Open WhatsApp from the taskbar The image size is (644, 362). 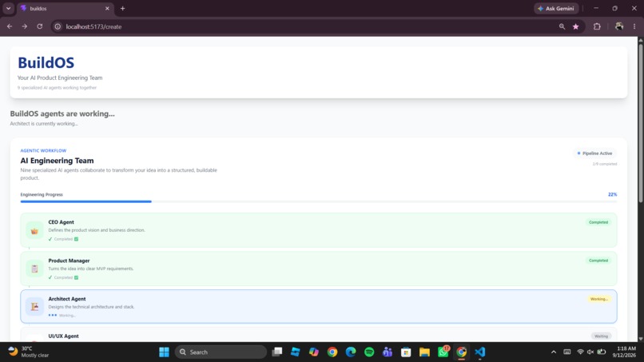(x=443, y=352)
